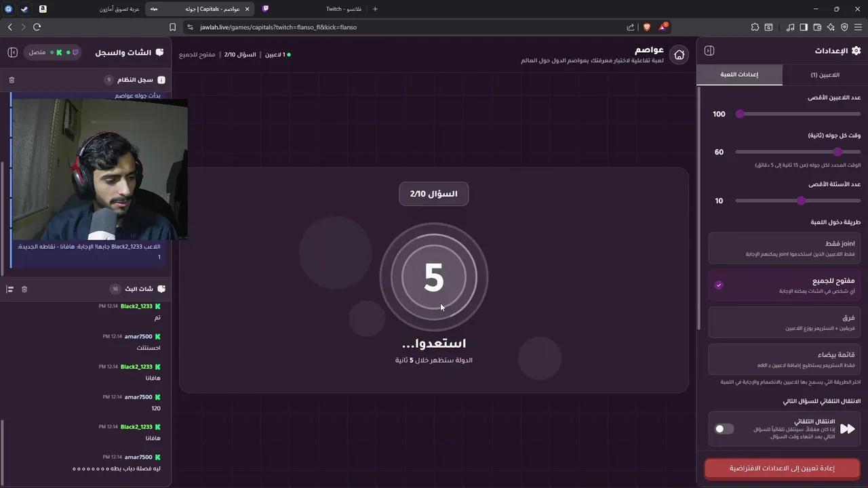Viewport: 868px width, 488px height.
Task: Reload the jawlah.live page
Action: [x=37, y=27]
